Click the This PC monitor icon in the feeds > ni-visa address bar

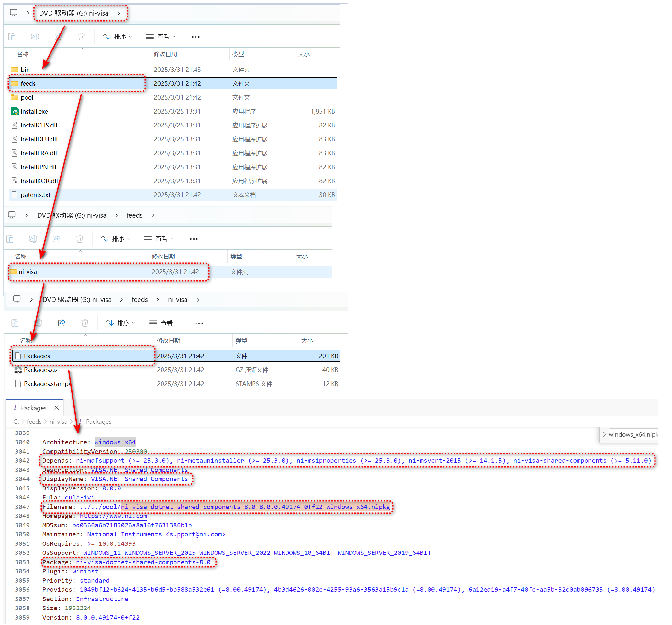17,299
